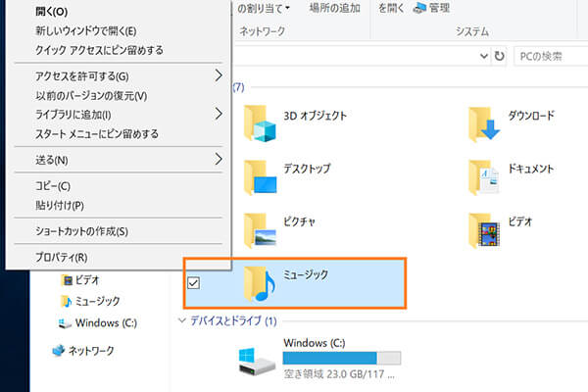Click 空き領域 23.0 GB/117 text
This screenshot has width=588, height=392.
[x=339, y=374]
